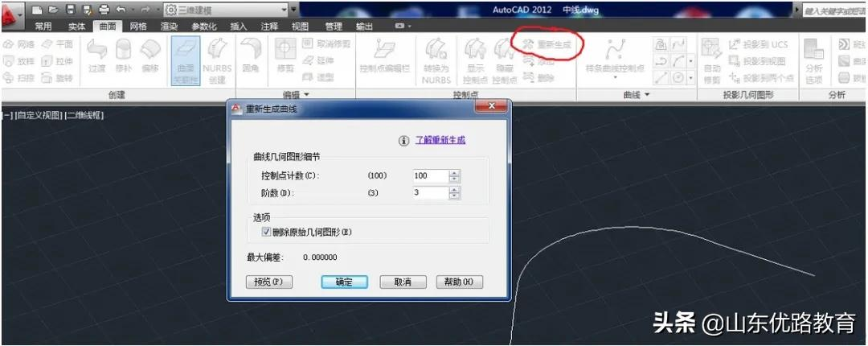Switch to the 网格 ribbon tab
The height and width of the screenshot is (346, 868).
click(138, 26)
